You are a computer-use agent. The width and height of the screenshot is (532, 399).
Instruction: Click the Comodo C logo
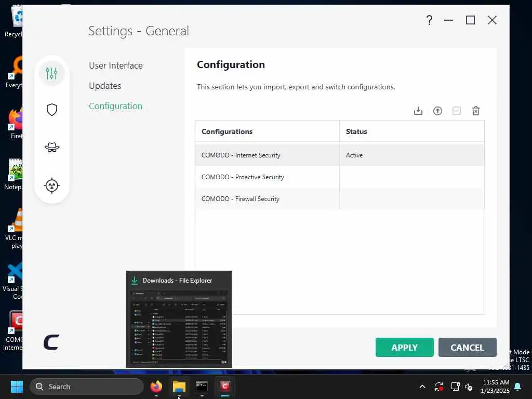point(51,342)
